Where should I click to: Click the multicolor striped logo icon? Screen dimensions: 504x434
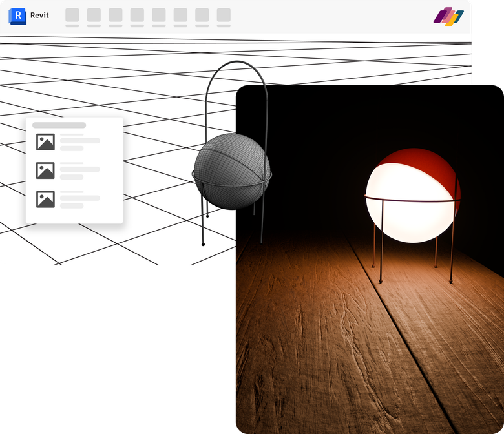point(448,17)
